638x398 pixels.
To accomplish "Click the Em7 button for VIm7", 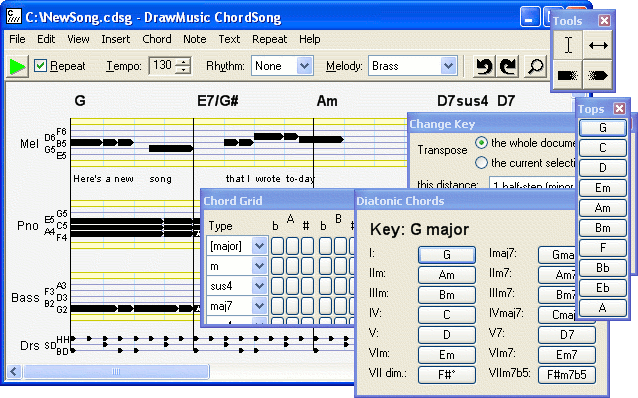I will (567, 354).
